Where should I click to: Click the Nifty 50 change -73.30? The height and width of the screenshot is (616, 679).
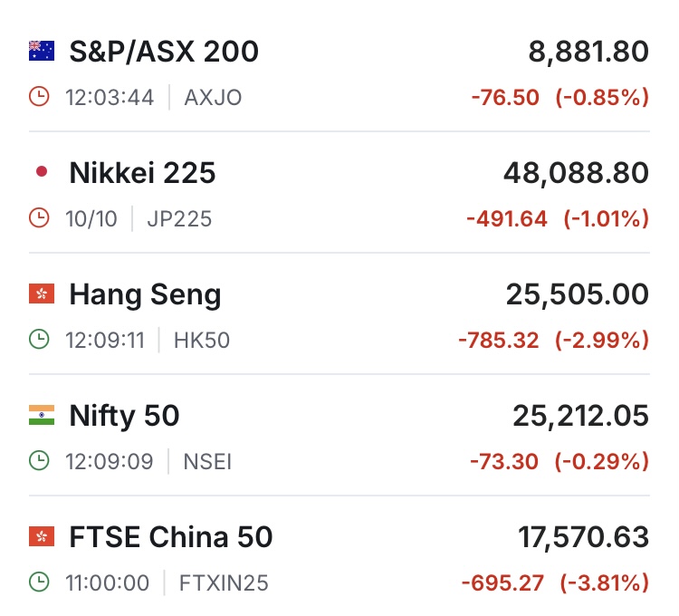(503, 461)
